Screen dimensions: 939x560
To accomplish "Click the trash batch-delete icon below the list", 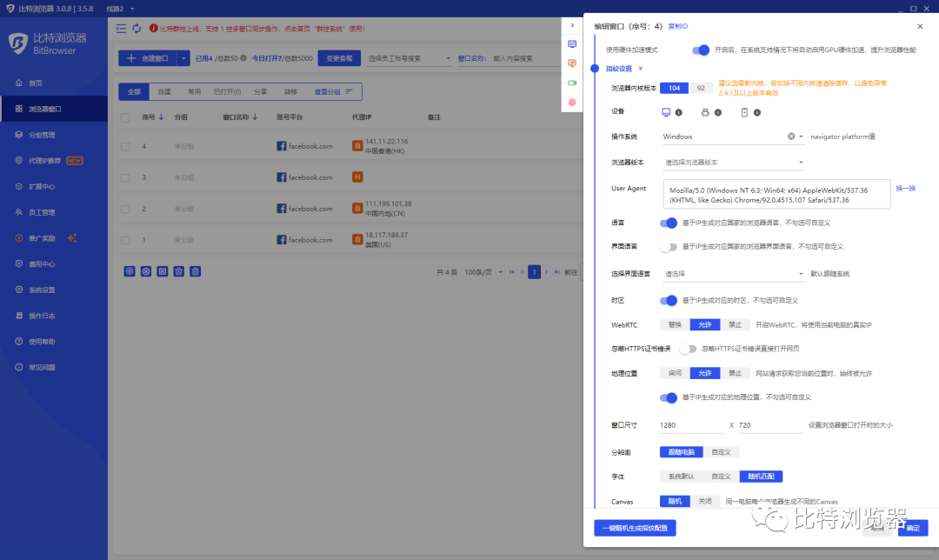I will [x=195, y=271].
